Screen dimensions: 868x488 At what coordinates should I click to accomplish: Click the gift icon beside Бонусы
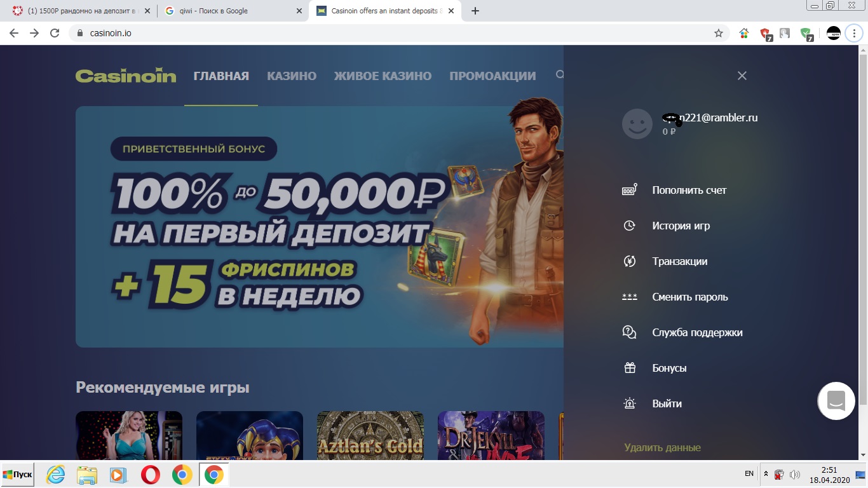[x=630, y=368]
